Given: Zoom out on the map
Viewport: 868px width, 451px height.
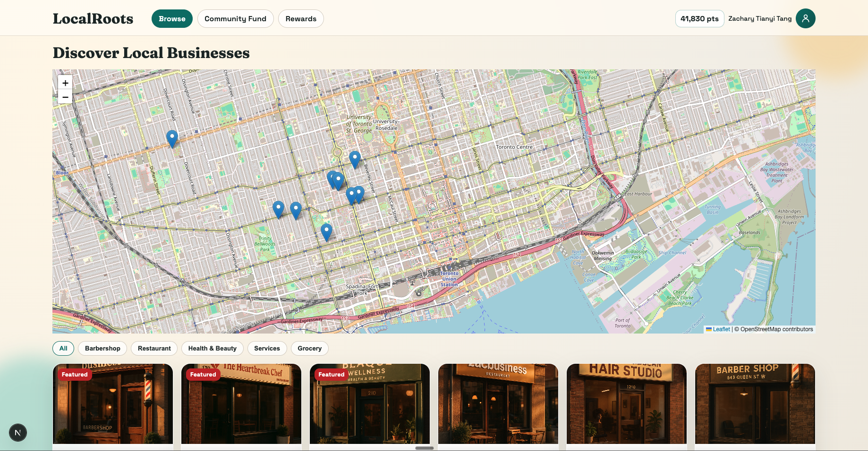Looking at the screenshot, I should point(65,97).
